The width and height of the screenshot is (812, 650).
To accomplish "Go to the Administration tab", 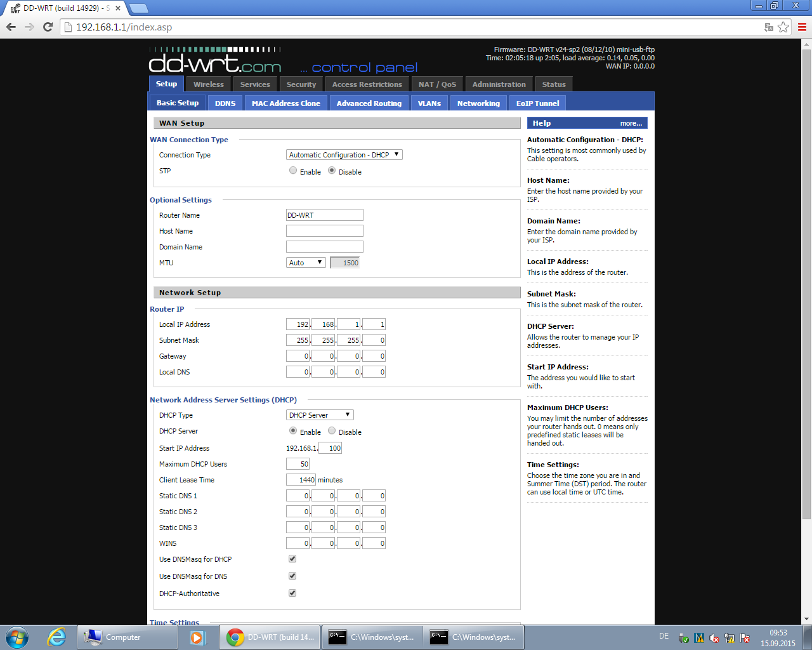I will coord(499,84).
